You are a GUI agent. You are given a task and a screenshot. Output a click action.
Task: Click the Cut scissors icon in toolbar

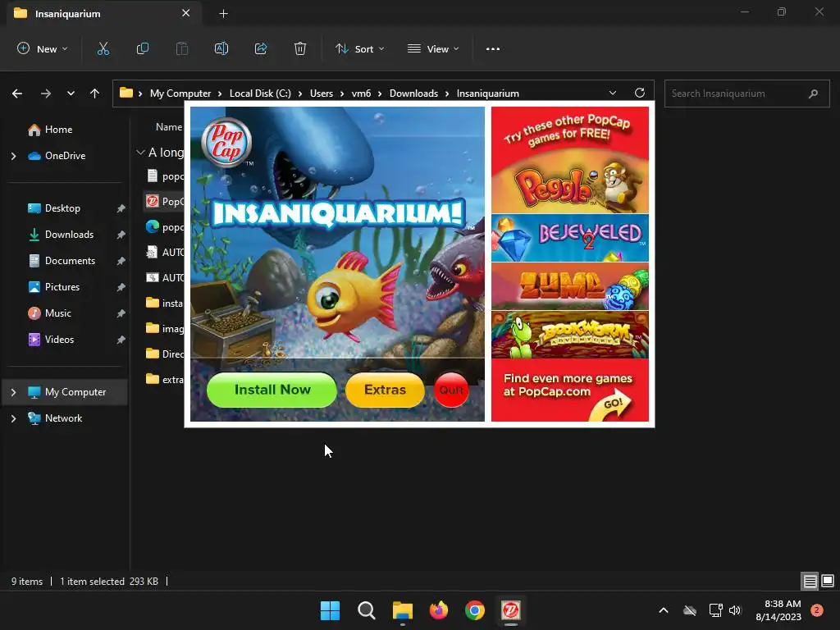click(x=103, y=48)
